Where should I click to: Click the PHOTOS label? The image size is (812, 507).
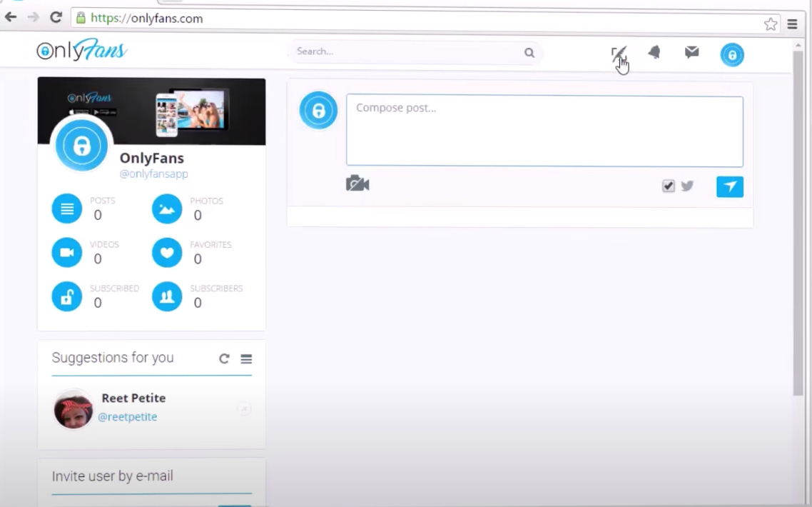[207, 201]
